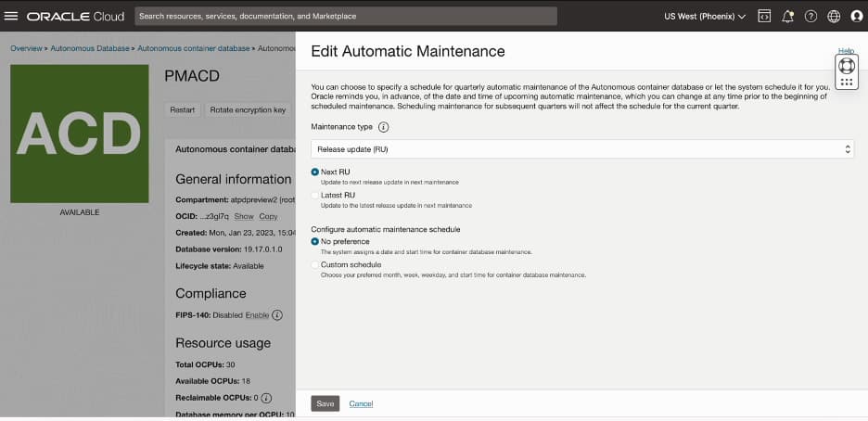Click the Cancel link
The image size is (868, 421).
(361, 404)
